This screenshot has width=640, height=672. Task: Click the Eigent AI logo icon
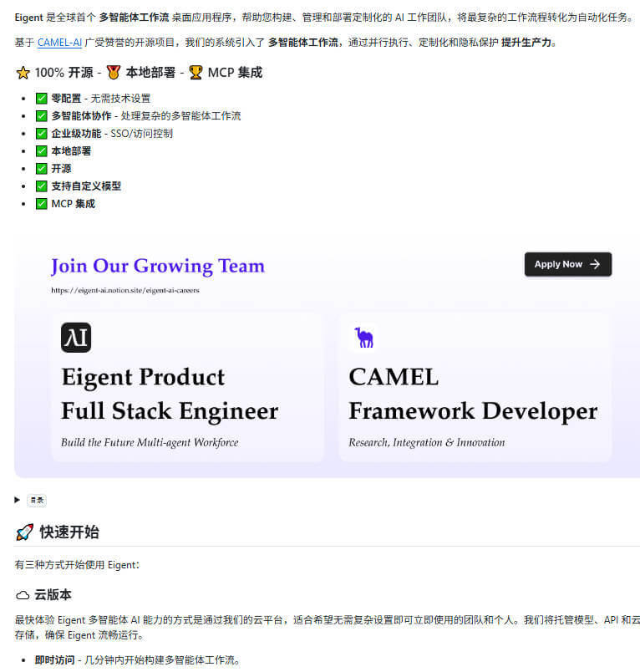(x=76, y=338)
